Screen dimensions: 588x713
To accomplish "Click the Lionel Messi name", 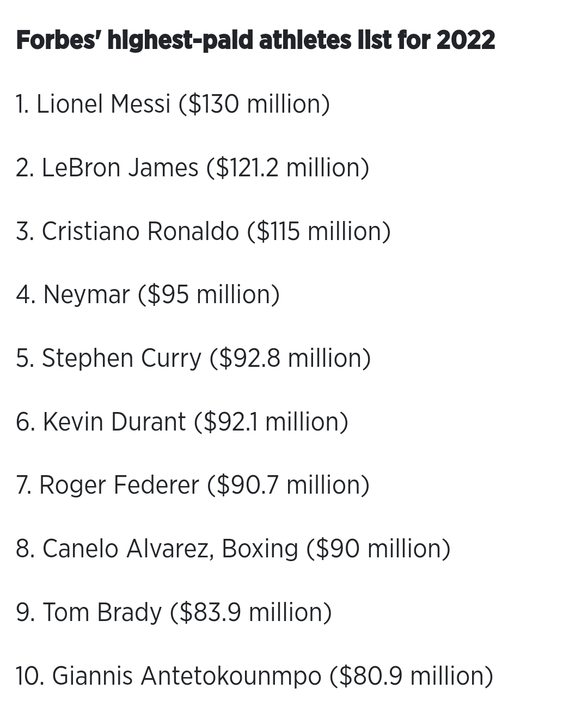I will tap(103, 104).
